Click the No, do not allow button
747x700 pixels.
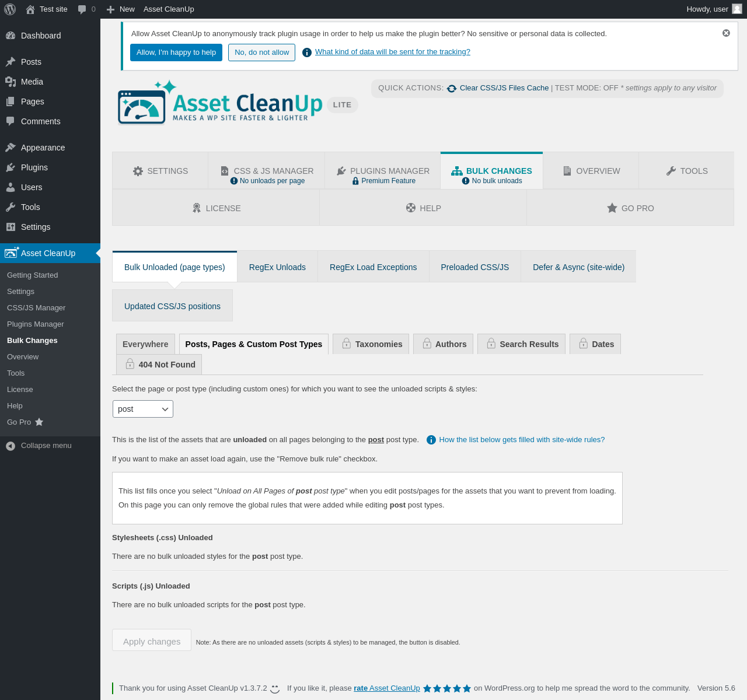(x=261, y=52)
